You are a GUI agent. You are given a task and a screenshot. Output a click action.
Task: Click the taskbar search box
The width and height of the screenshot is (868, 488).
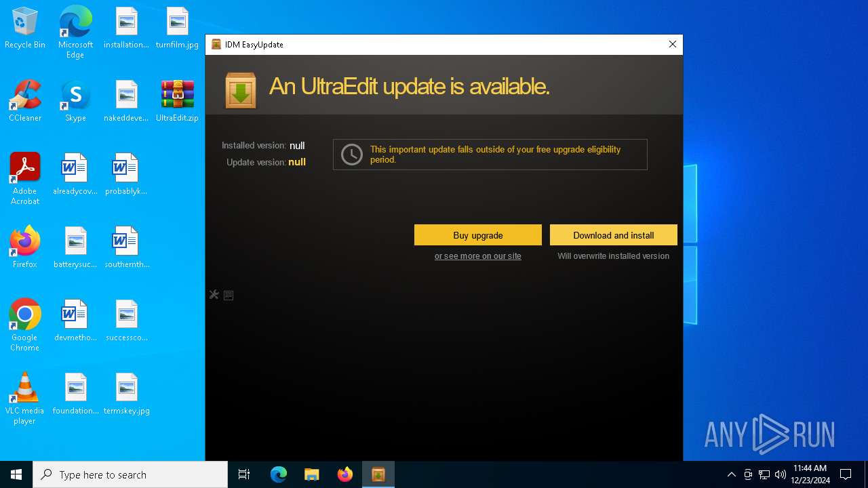point(130,474)
